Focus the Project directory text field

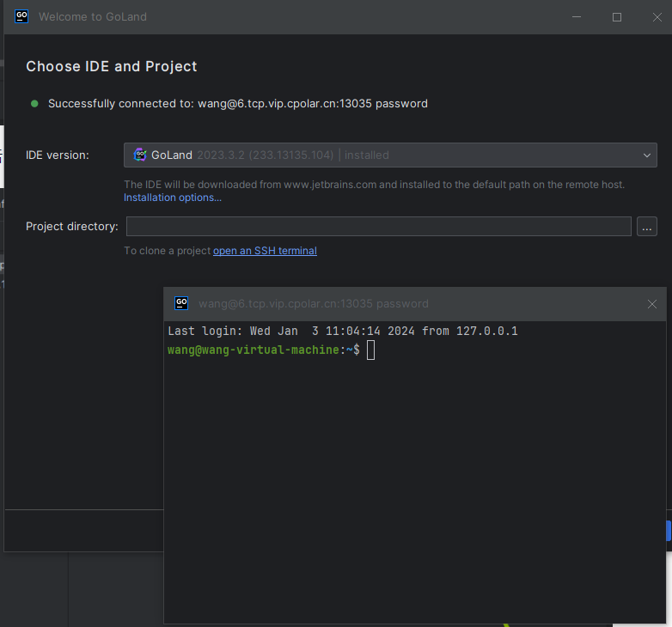(378, 227)
